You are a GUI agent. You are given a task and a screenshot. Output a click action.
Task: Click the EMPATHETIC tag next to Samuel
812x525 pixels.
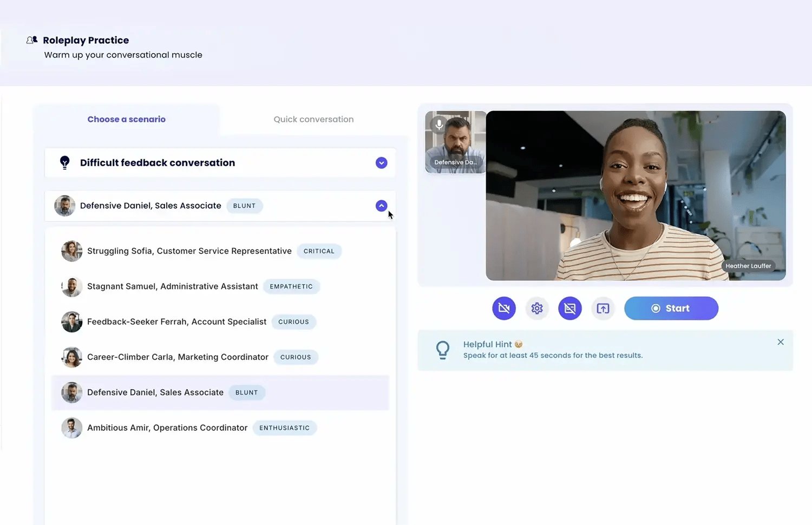(291, 286)
